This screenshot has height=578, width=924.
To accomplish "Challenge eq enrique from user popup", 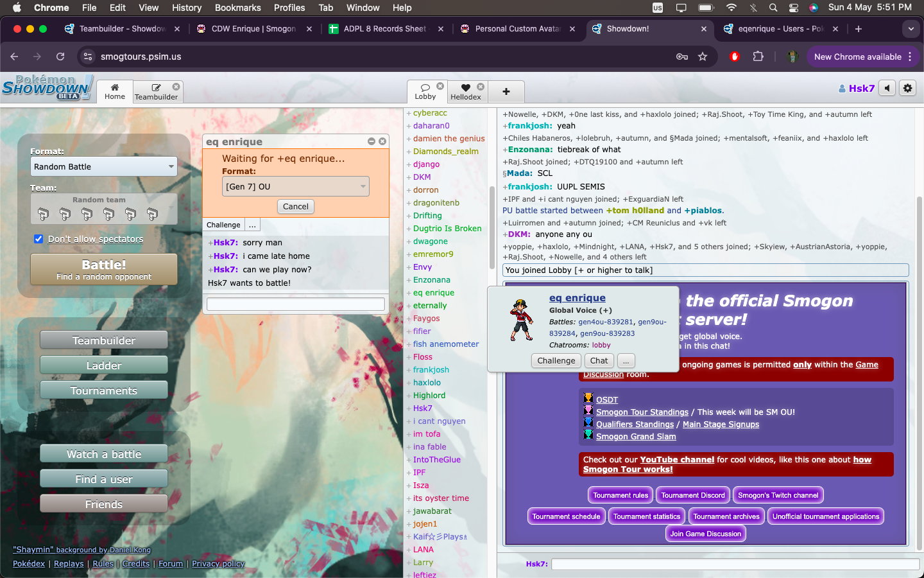I will pyautogui.click(x=556, y=361).
